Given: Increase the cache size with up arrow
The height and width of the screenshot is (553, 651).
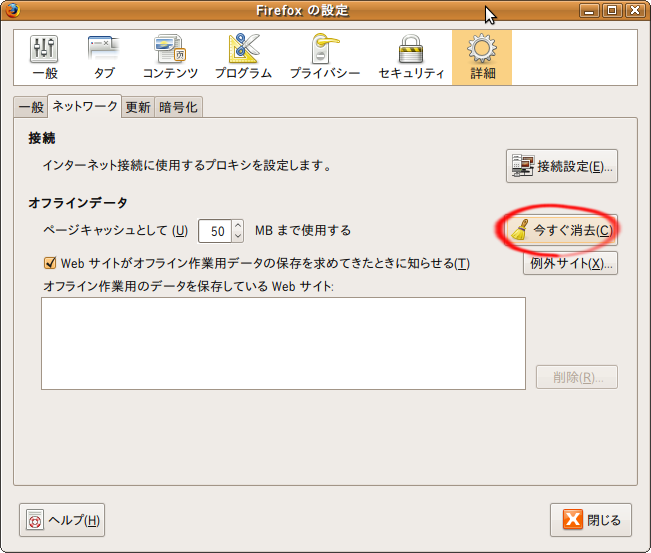Looking at the screenshot, I should [237, 225].
